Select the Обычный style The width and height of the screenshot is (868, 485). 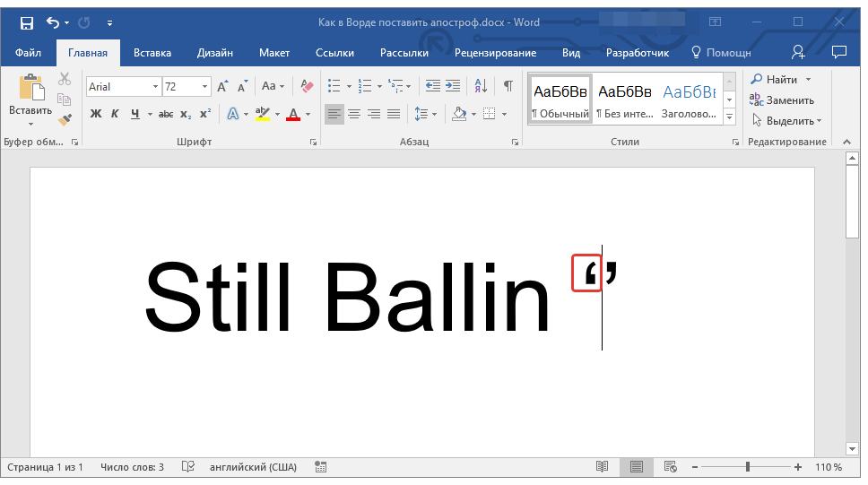tap(560, 100)
